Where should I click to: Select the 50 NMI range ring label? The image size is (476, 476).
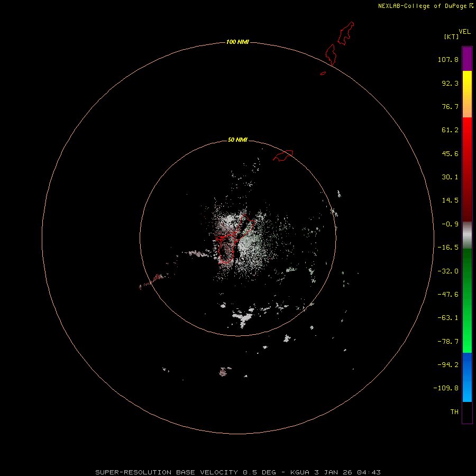(x=237, y=140)
